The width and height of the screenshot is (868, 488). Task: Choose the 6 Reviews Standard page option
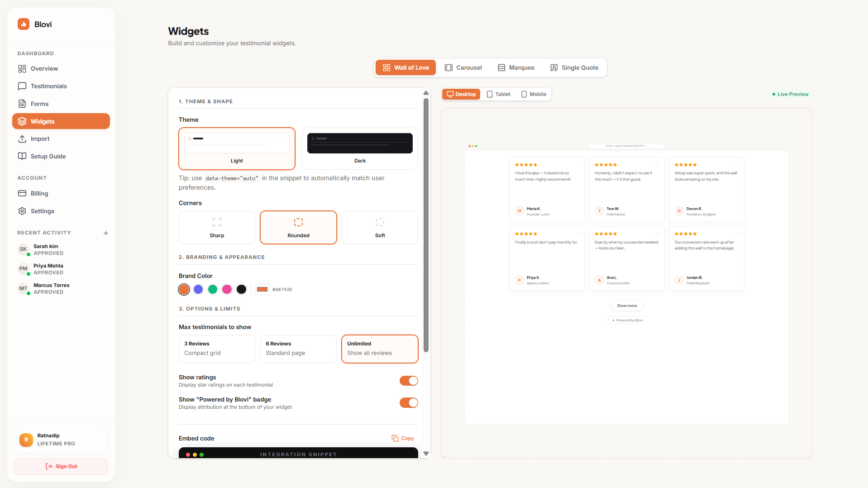298,349
